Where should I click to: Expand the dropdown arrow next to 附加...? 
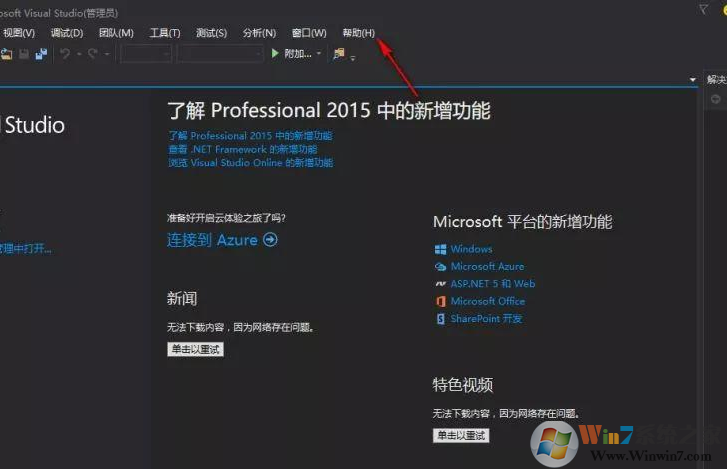(x=318, y=54)
